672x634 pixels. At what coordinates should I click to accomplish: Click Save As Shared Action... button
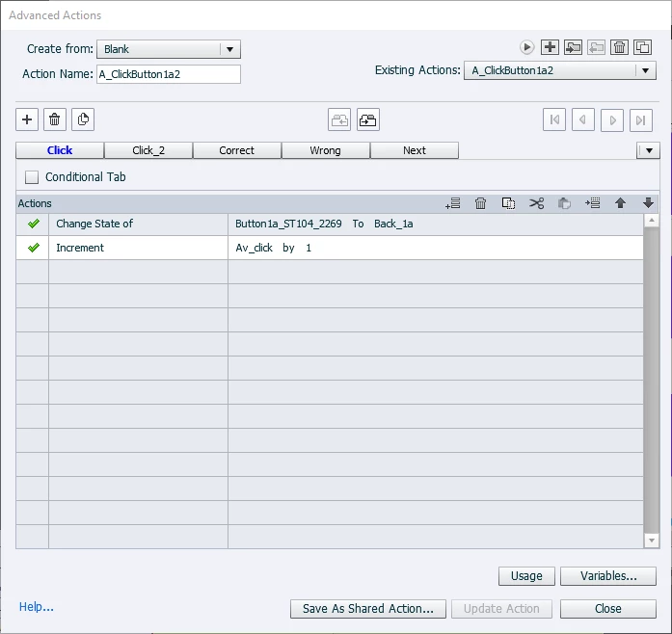[x=367, y=609]
